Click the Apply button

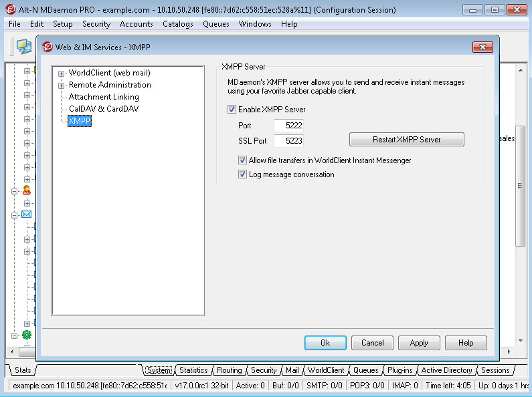419,343
